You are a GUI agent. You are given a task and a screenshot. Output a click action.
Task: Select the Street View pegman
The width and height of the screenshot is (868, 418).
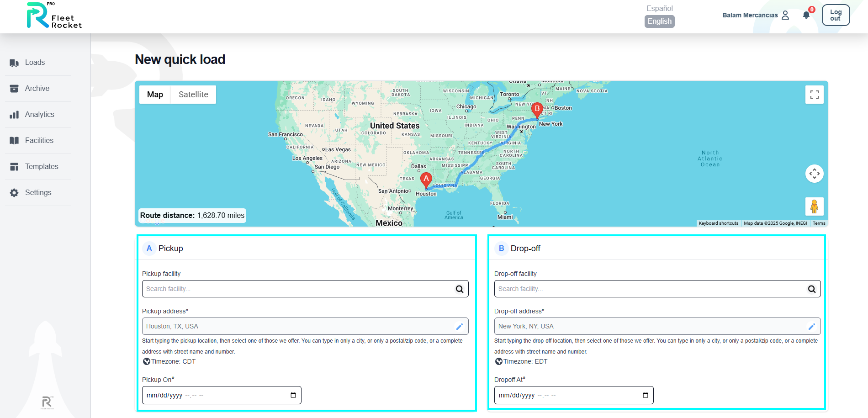click(x=814, y=206)
